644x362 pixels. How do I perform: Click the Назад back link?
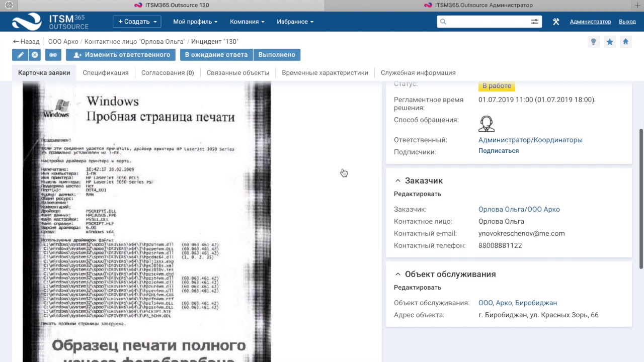coord(26,42)
